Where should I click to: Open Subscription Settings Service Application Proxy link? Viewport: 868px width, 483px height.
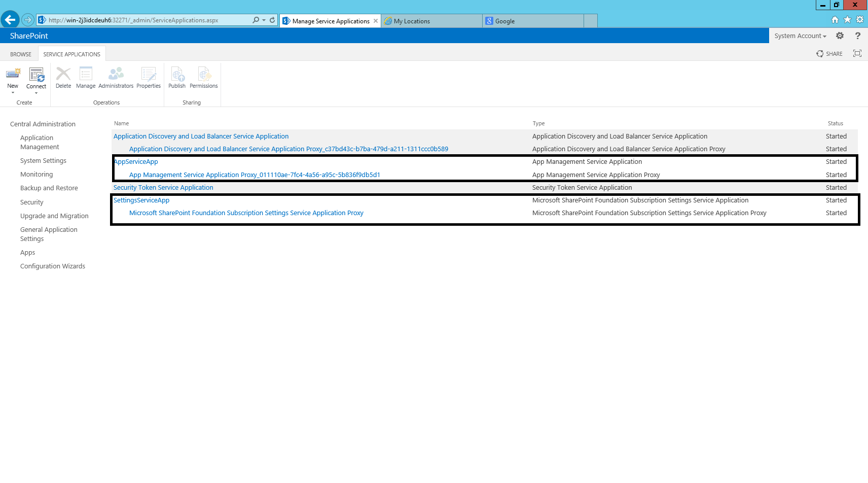[x=246, y=213]
